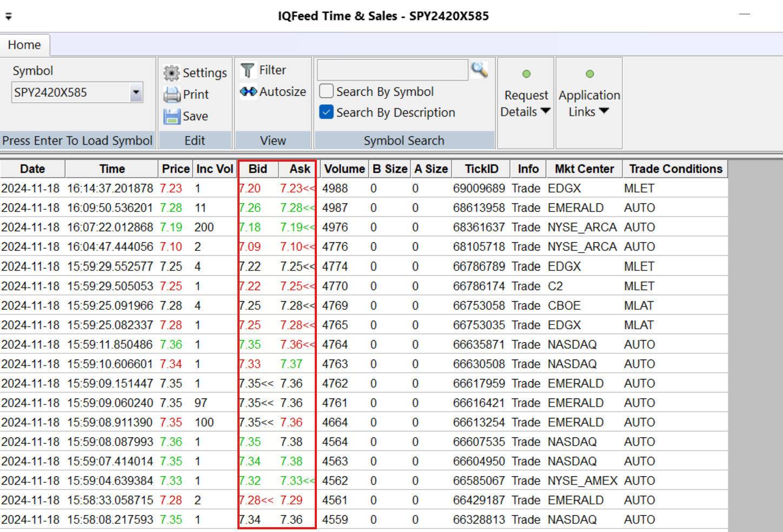Click the Filter funnel icon

(248, 70)
